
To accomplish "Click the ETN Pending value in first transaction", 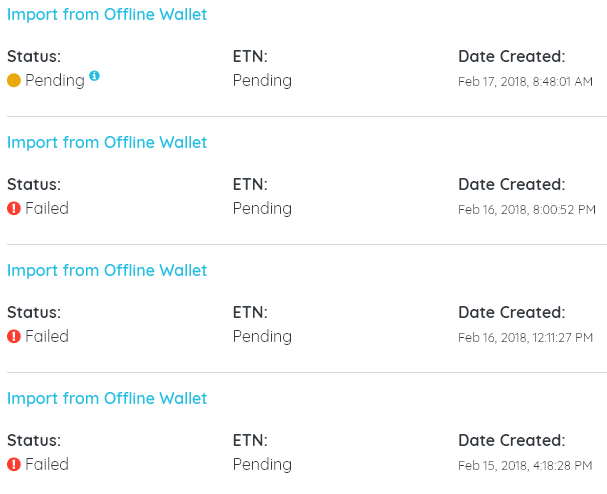I will click(262, 81).
